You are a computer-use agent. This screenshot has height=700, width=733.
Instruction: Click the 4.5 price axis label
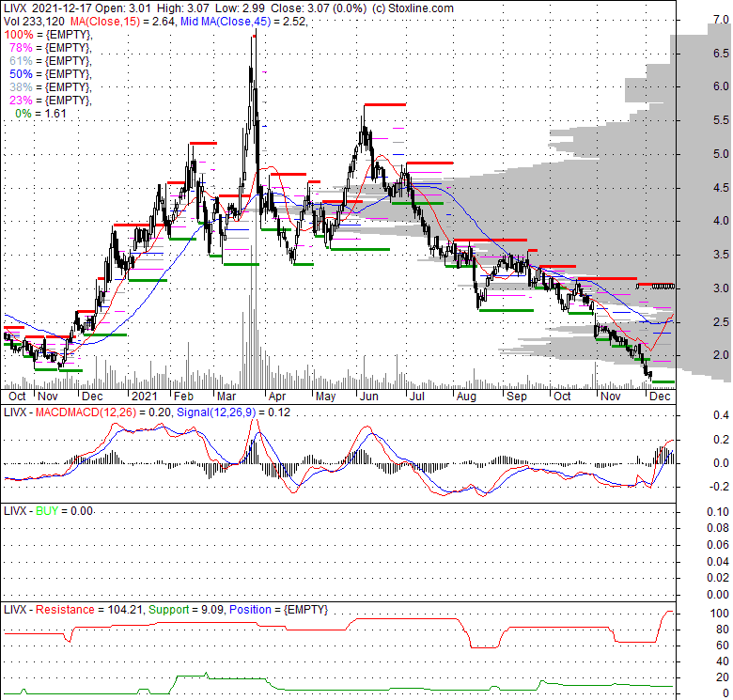point(721,187)
